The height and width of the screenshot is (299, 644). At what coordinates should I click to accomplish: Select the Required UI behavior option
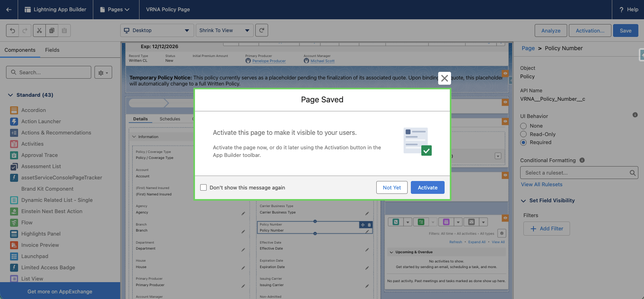[523, 142]
